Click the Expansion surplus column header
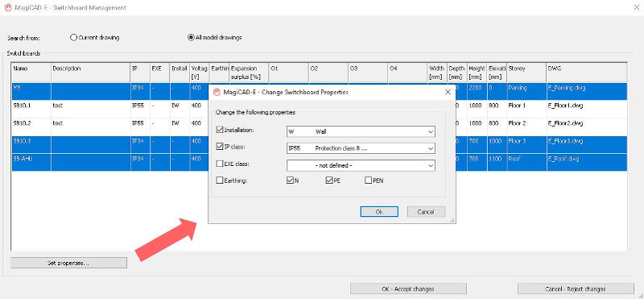The width and height of the screenshot is (644, 299). click(x=249, y=73)
